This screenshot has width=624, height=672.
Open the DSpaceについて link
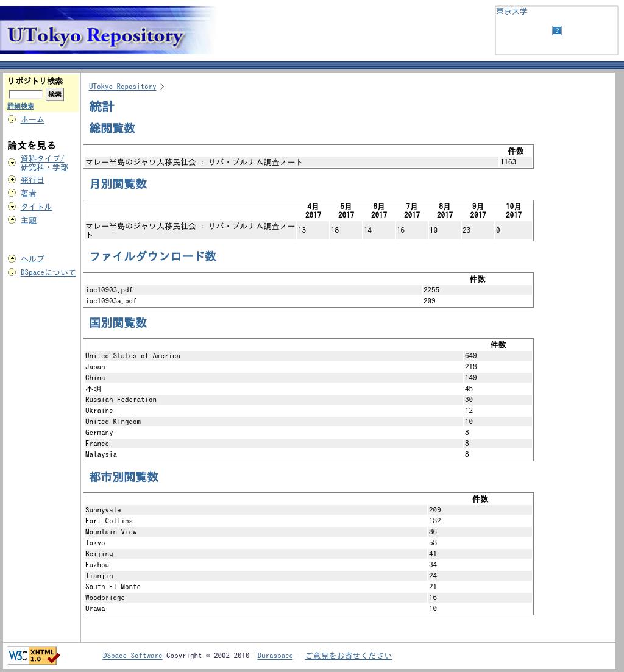[x=48, y=272]
